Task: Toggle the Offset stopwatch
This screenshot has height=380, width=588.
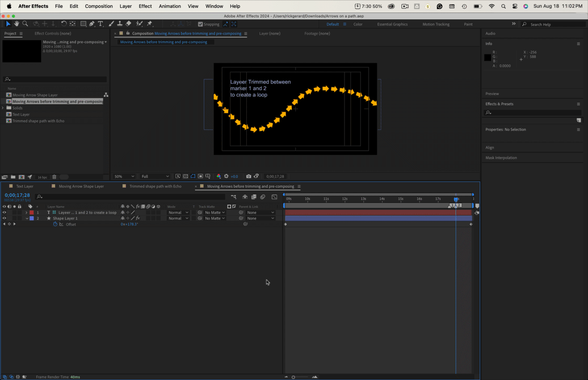Action: tap(55, 224)
